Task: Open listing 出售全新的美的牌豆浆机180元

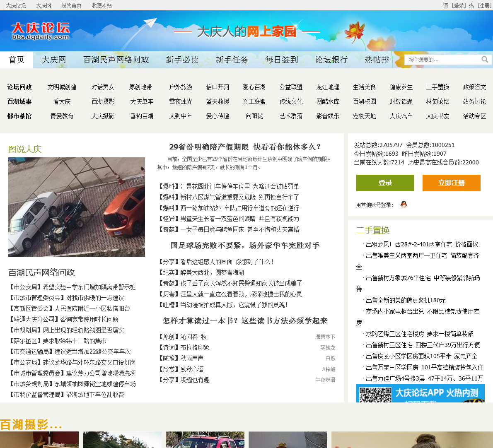Action: click(x=405, y=300)
